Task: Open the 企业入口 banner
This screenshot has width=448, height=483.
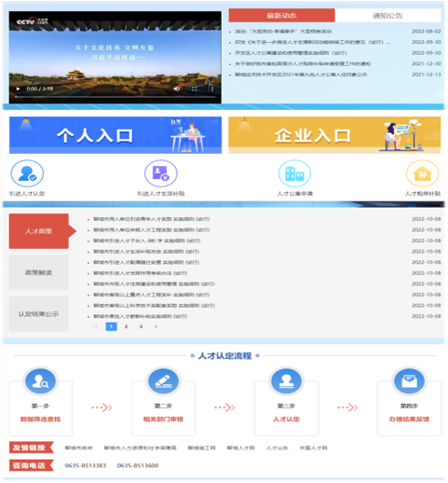Action: 334,135
